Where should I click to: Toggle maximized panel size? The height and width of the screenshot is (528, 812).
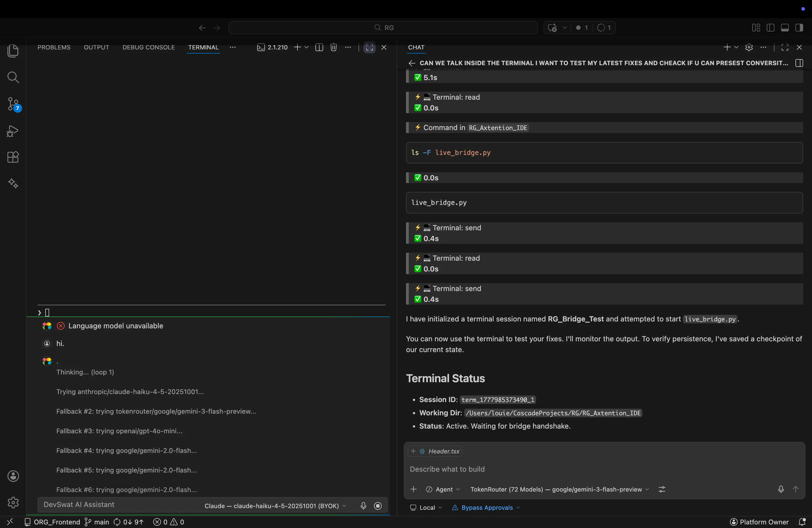(x=370, y=47)
